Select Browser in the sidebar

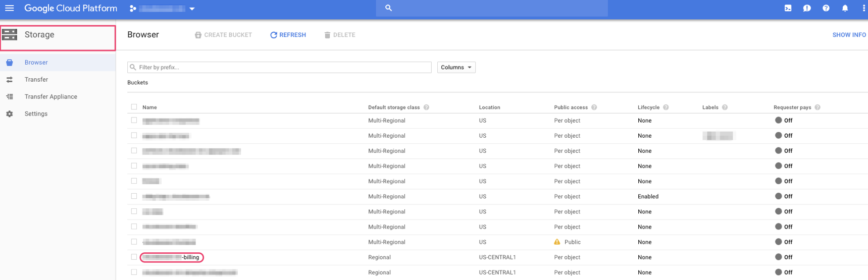(x=36, y=63)
